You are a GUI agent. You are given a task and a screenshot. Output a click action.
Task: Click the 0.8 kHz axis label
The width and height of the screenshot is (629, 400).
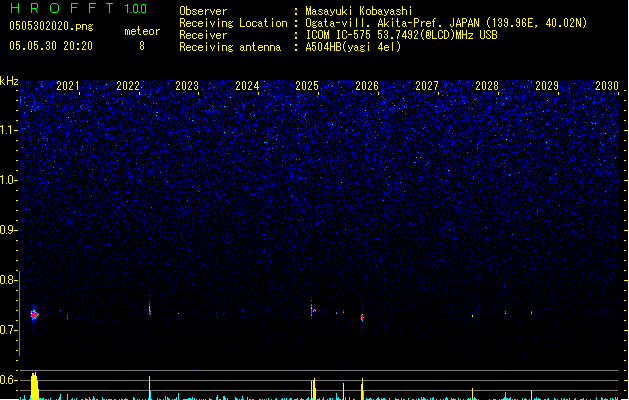click(8, 280)
